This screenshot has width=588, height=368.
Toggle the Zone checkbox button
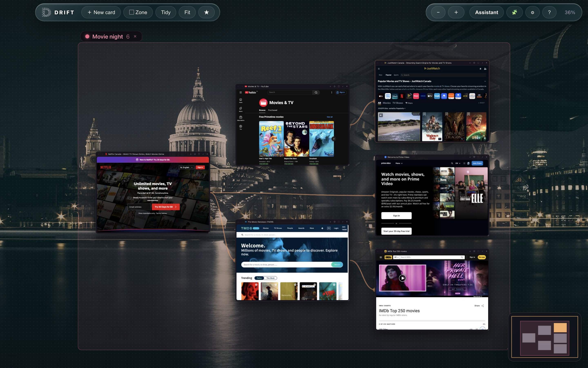(x=138, y=12)
